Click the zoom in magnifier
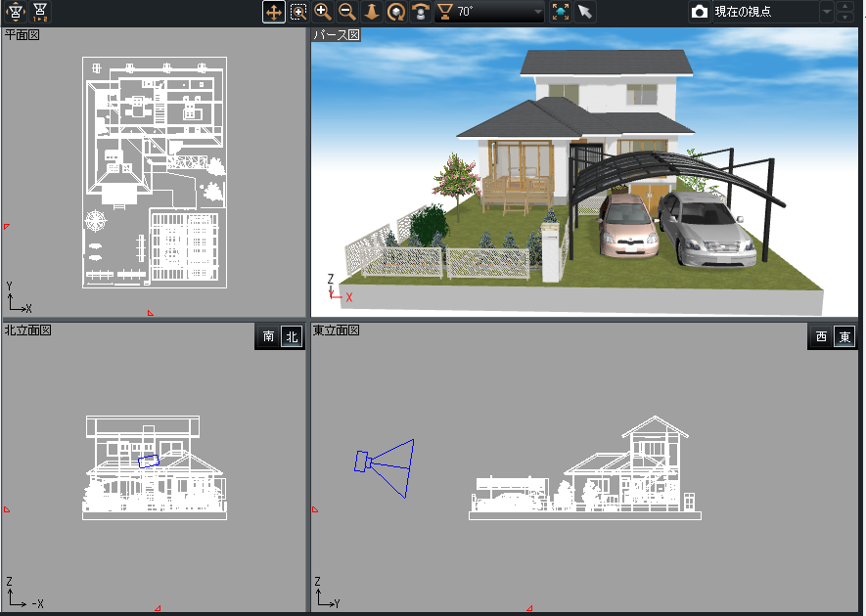The height and width of the screenshot is (616, 866). 323,12
